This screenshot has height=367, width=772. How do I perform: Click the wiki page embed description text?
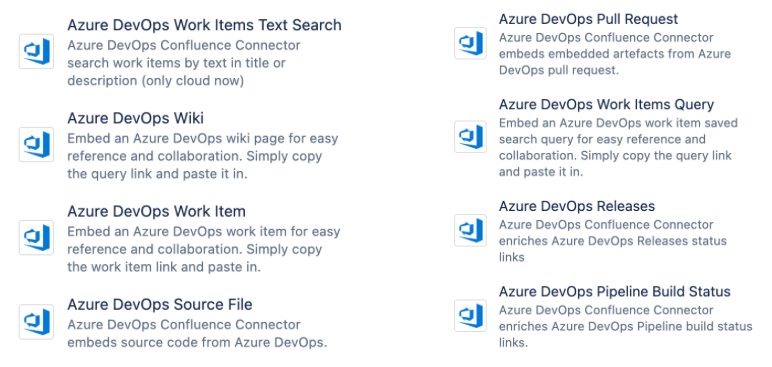tap(203, 156)
